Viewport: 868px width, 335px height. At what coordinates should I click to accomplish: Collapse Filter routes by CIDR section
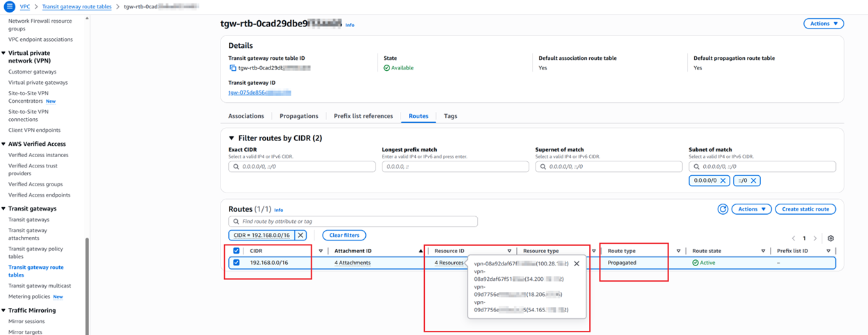pyautogui.click(x=232, y=138)
